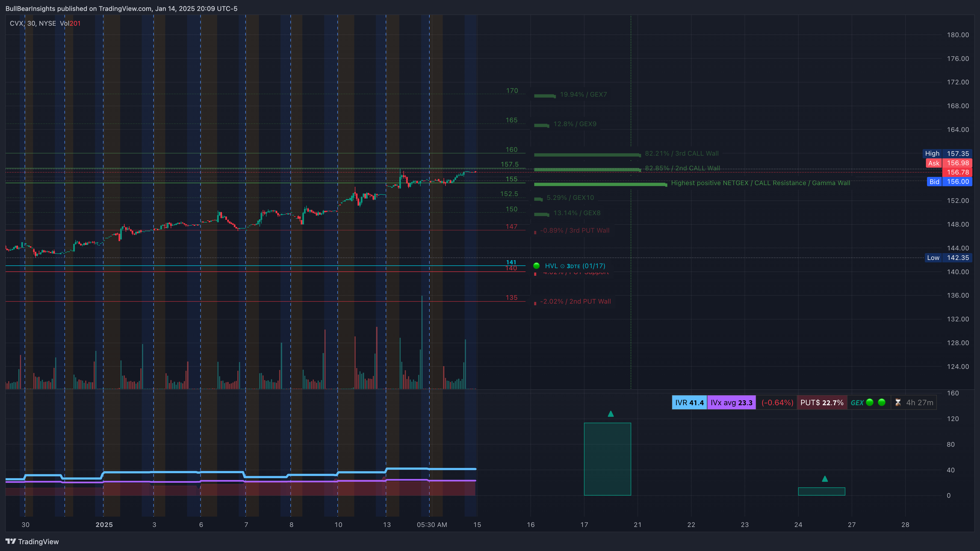Click the 152.5 strike level label

[509, 194]
